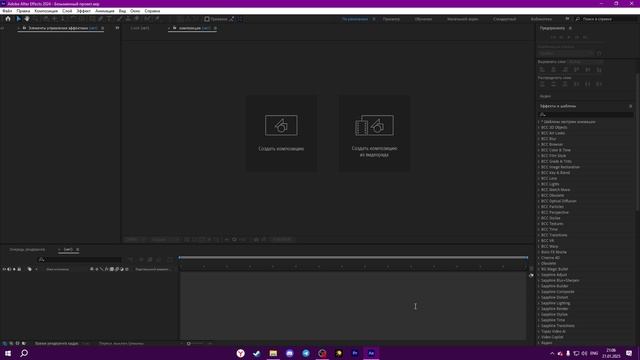Screen dimensions: 640x360
Task: Open the Слой menu
Action: coord(67,11)
